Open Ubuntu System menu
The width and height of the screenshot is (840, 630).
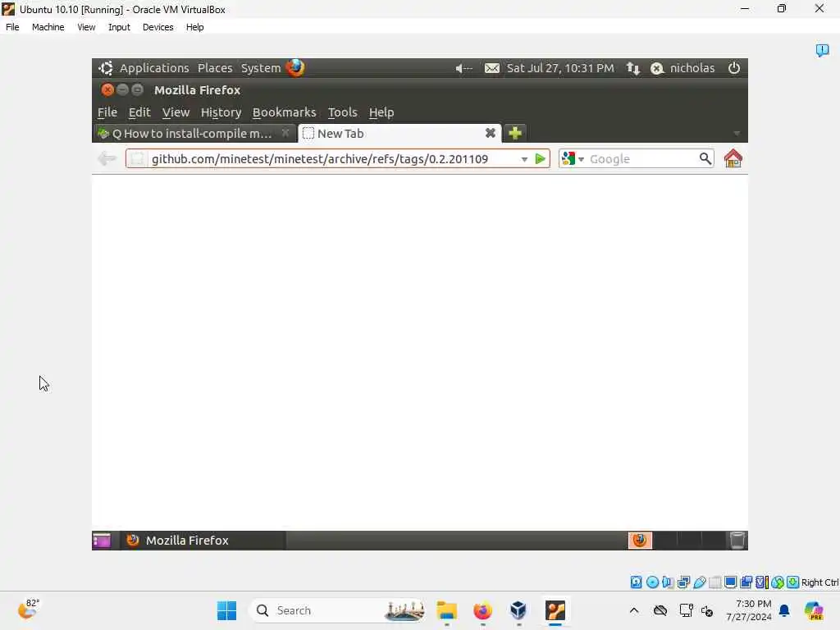(x=261, y=68)
